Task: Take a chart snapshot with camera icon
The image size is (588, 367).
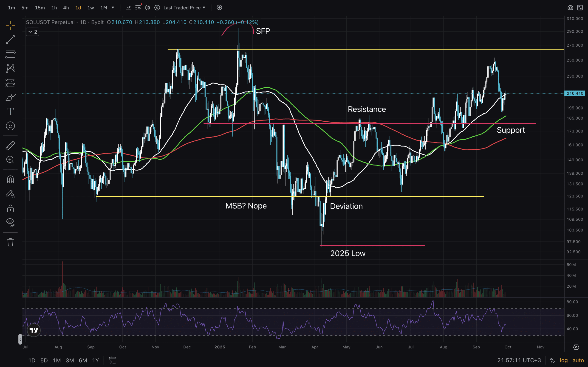Action: 570,8
